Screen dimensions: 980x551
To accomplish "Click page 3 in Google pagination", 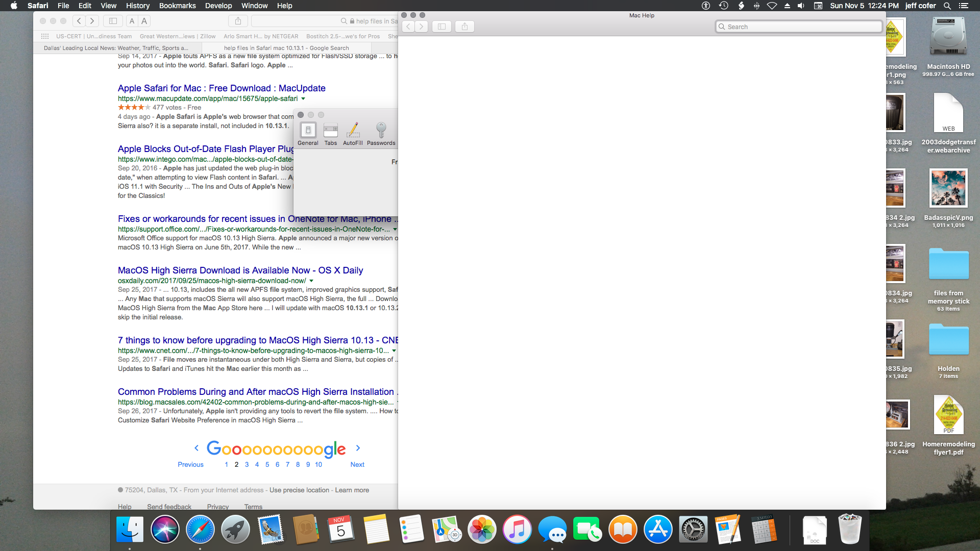I will coord(247,464).
